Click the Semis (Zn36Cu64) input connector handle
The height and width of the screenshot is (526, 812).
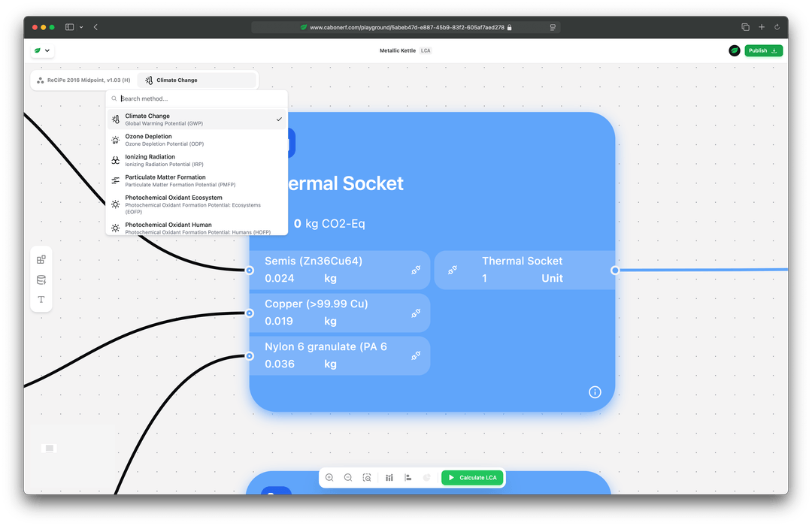tap(249, 271)
